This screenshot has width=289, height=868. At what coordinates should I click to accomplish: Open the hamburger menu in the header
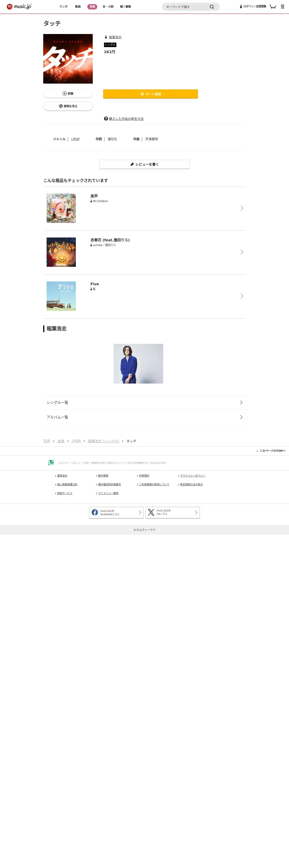click(283, 6)
